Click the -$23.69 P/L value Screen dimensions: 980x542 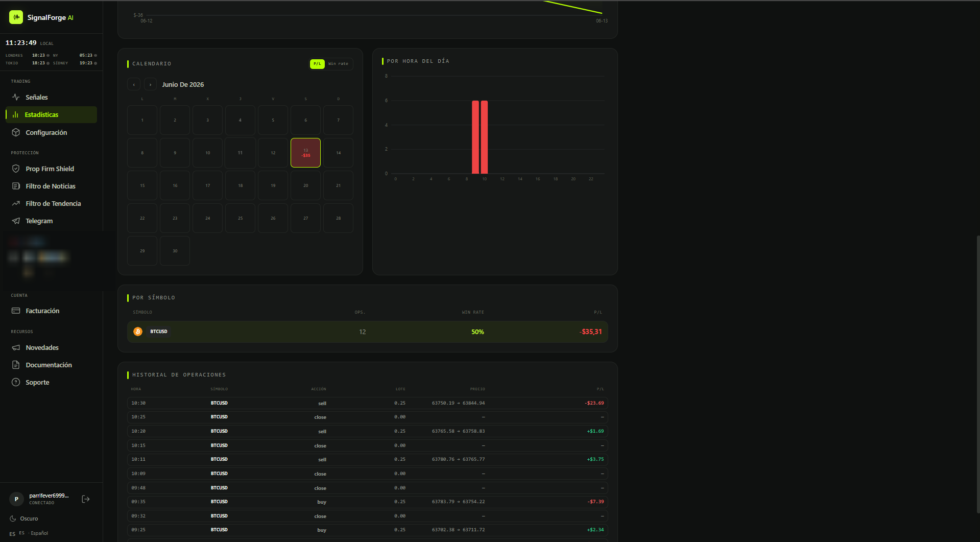click(594, 403)
